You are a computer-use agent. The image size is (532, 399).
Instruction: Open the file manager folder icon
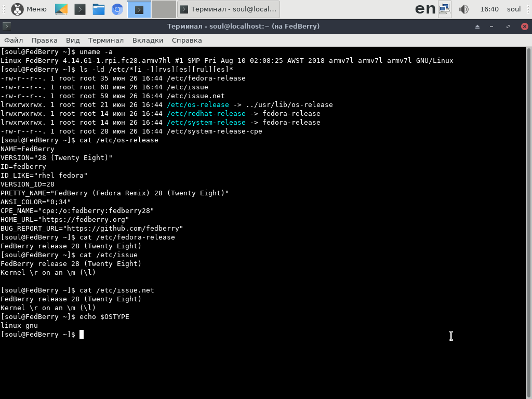click(99, 9)
